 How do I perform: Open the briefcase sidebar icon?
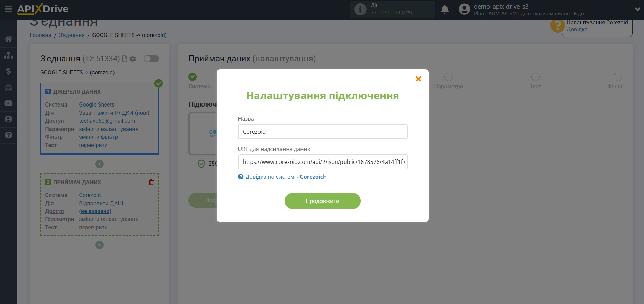pos(8,87)
